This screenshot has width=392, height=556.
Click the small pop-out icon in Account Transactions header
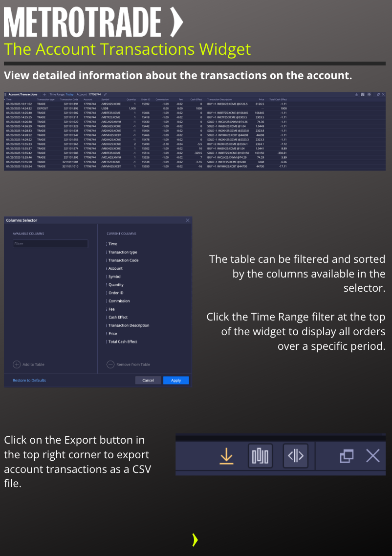(378, 95)
